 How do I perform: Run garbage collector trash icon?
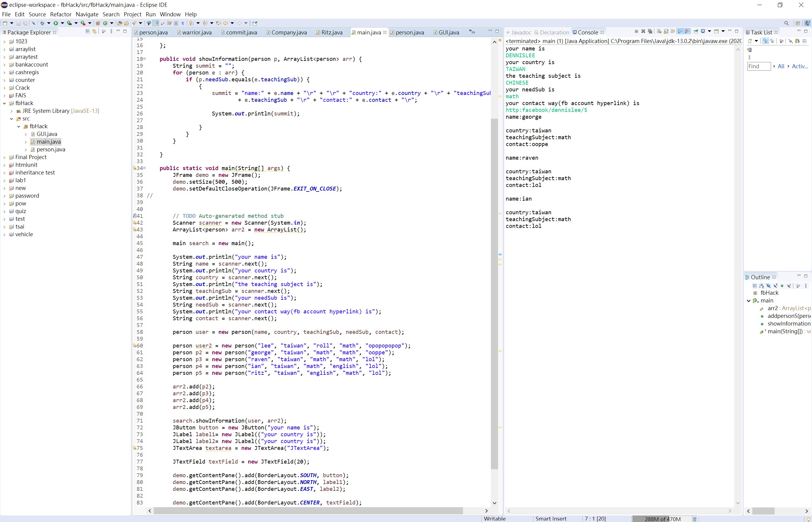click(694, 519)
